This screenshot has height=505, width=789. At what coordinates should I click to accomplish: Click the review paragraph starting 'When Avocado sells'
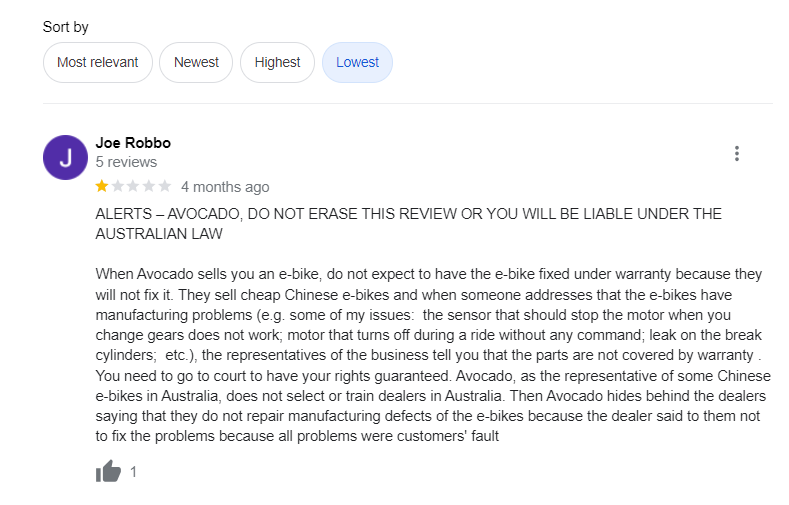point(430,355)
